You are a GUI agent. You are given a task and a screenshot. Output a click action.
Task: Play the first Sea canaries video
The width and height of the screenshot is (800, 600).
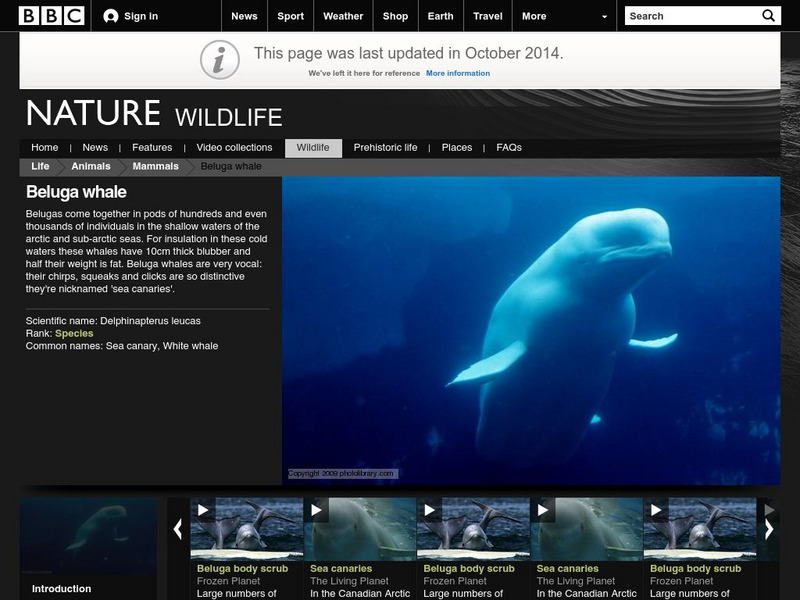pos(317,511)
